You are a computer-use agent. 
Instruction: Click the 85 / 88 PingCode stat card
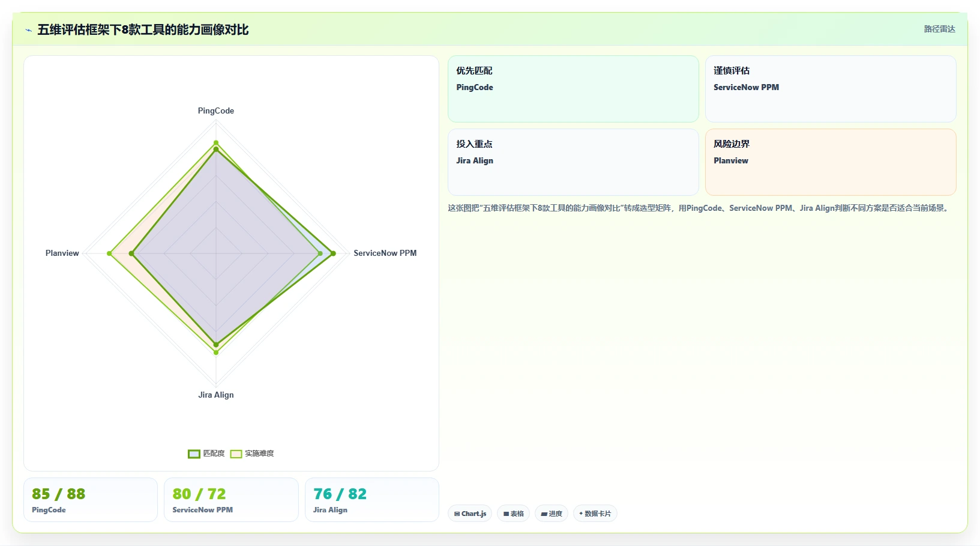click(x=91, y=500)
